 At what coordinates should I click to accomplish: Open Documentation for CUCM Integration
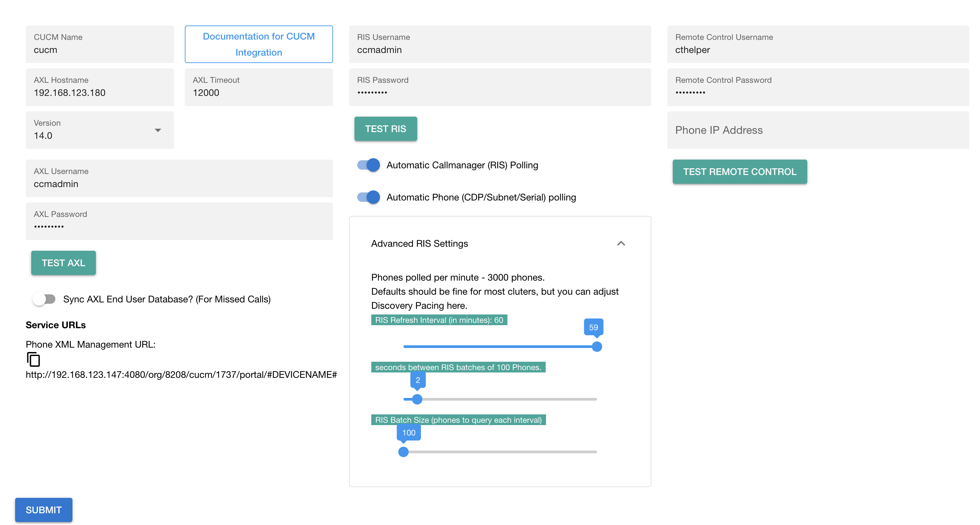(x=258, y=44)
